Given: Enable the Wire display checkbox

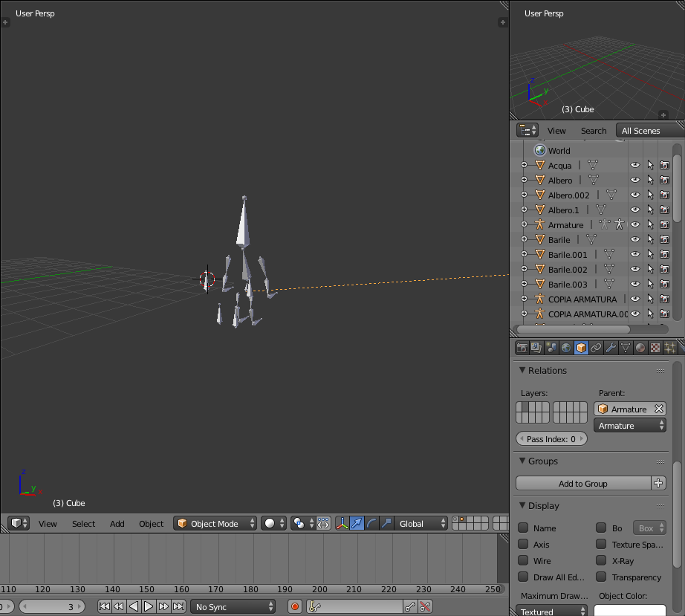Looking at the screenshot, I should coord(523,560).
